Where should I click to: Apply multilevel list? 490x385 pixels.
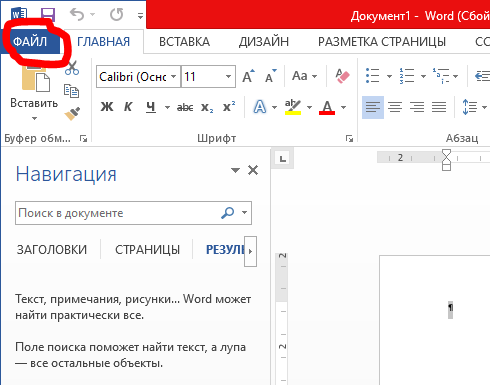click(441, 76)
